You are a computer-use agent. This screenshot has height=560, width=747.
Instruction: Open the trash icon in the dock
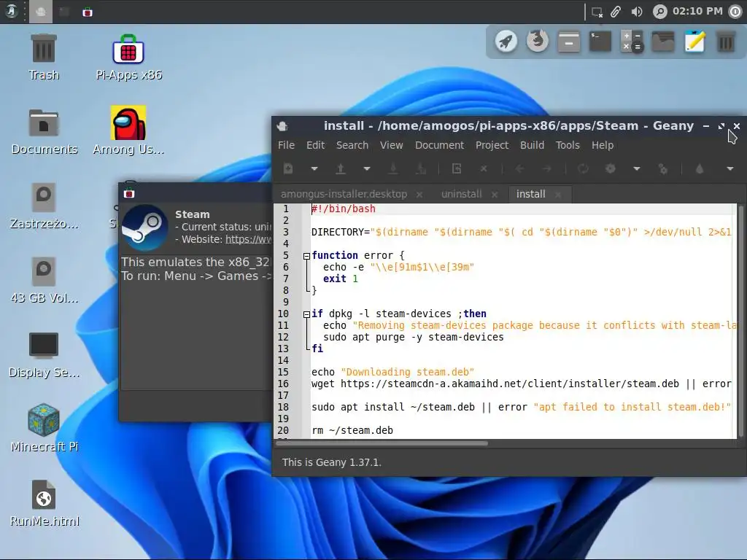click(726, 42)
